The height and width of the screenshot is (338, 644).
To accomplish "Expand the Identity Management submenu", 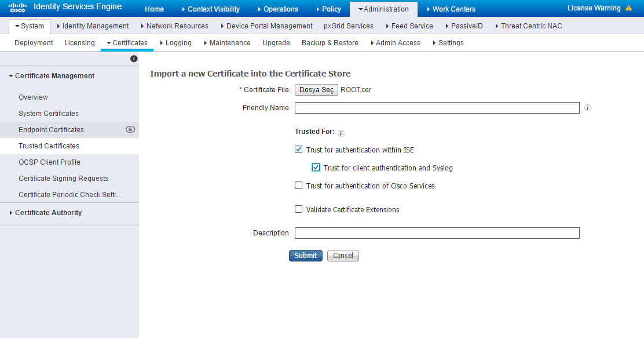I will click(93, 26).
